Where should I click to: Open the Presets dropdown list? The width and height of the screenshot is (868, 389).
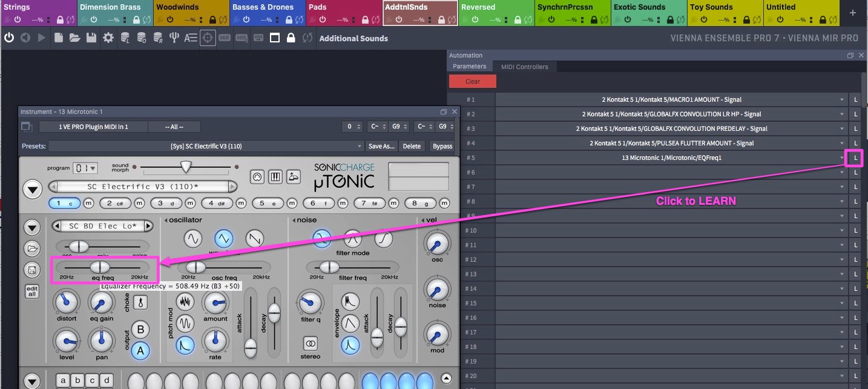coord(206,146)
